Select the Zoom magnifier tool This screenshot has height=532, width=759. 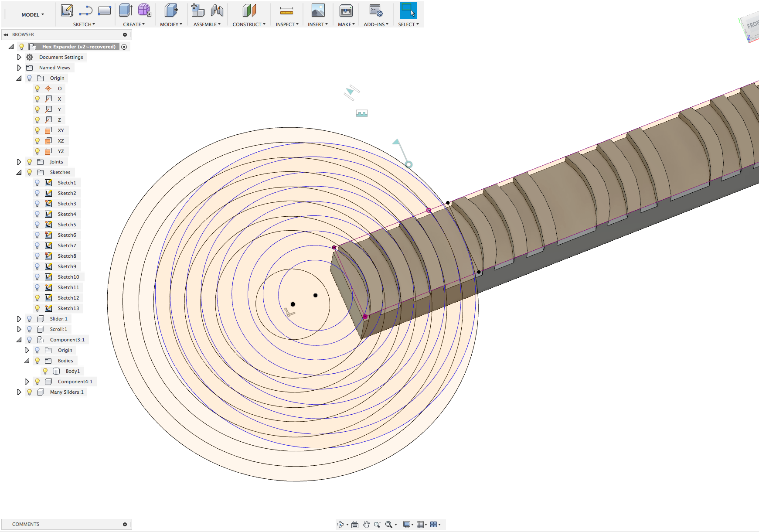coord(378,525)
